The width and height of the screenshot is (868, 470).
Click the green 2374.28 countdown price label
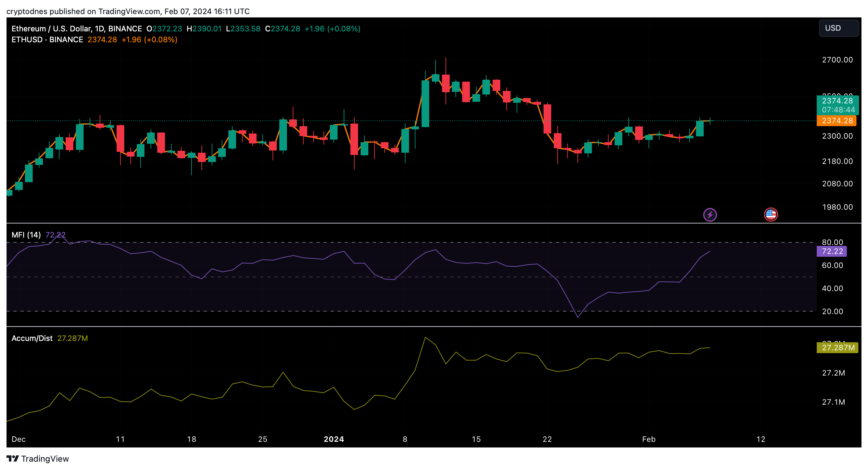(x=837, y=105)
